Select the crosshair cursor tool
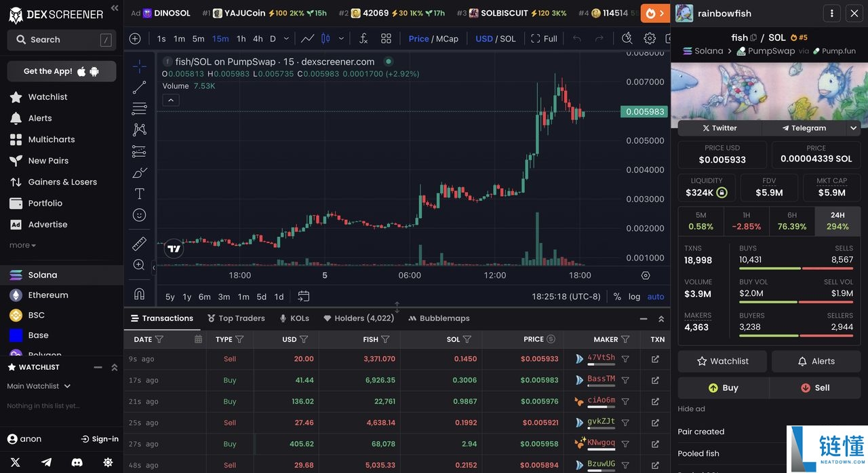The image size is (868, 473). pos(139,67)
